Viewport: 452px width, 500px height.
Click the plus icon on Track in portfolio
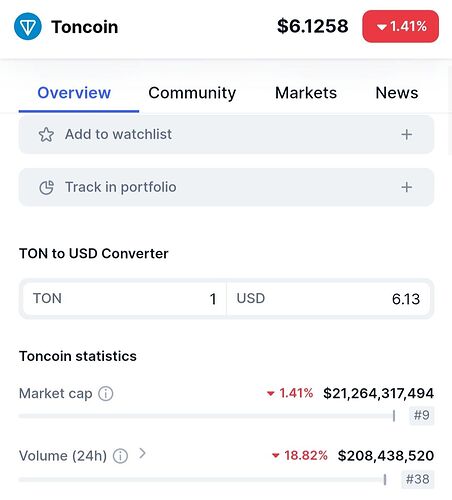coord(406,187)
